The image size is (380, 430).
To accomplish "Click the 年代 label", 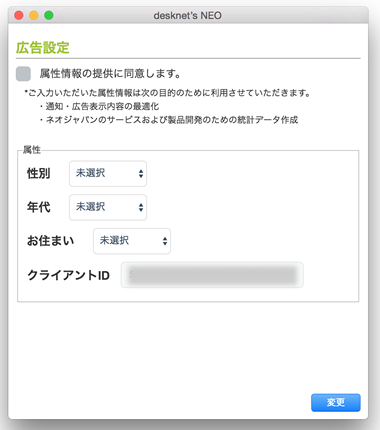I will 39,207.
